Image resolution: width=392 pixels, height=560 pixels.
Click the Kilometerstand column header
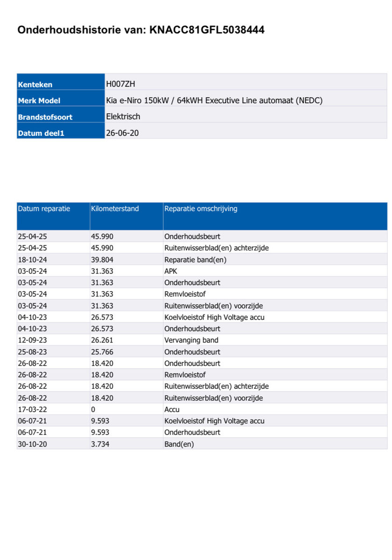[x=115, y=209]
